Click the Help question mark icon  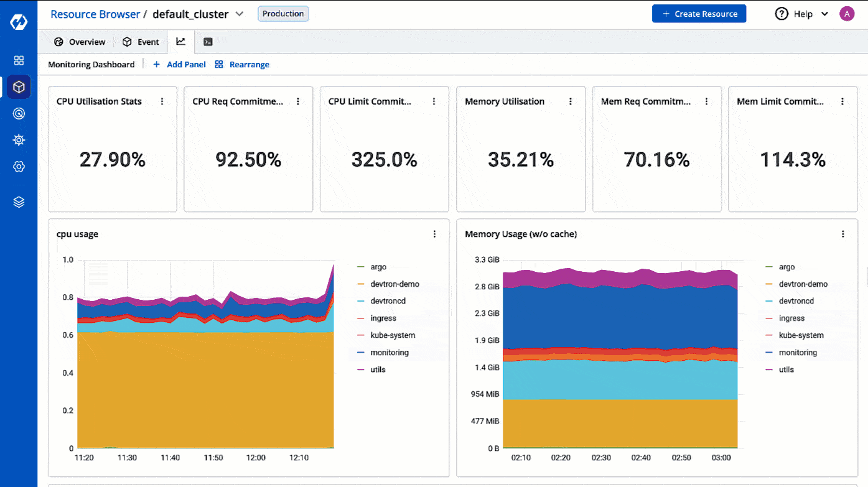pyautogui.click(x=782, y=14)
